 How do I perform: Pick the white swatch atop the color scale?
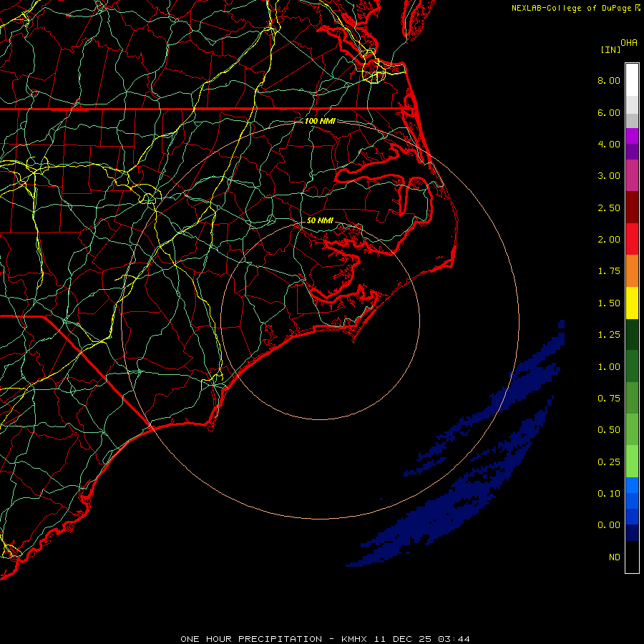(632, 80)
